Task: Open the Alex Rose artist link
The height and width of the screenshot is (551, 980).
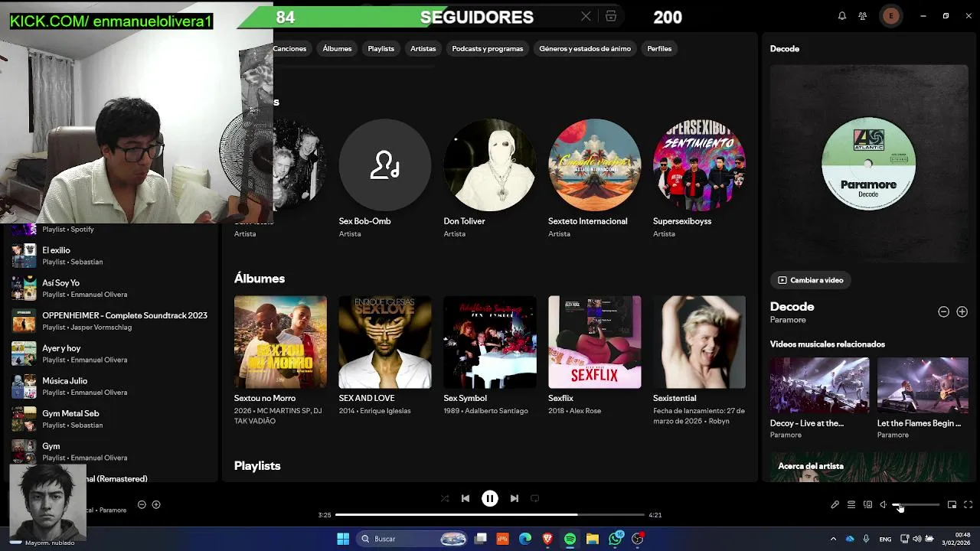Action: [x=585, y=411]
